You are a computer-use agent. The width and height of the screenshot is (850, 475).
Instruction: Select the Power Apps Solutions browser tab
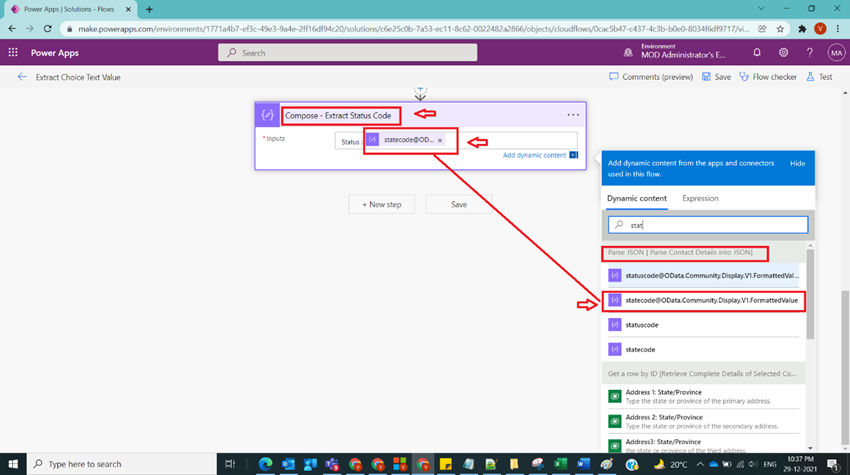69,9
